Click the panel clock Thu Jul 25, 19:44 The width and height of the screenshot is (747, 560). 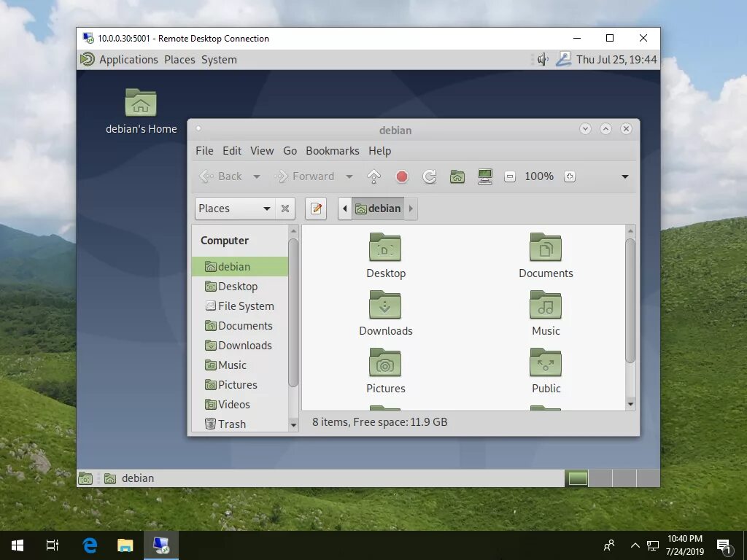(616, 60)
